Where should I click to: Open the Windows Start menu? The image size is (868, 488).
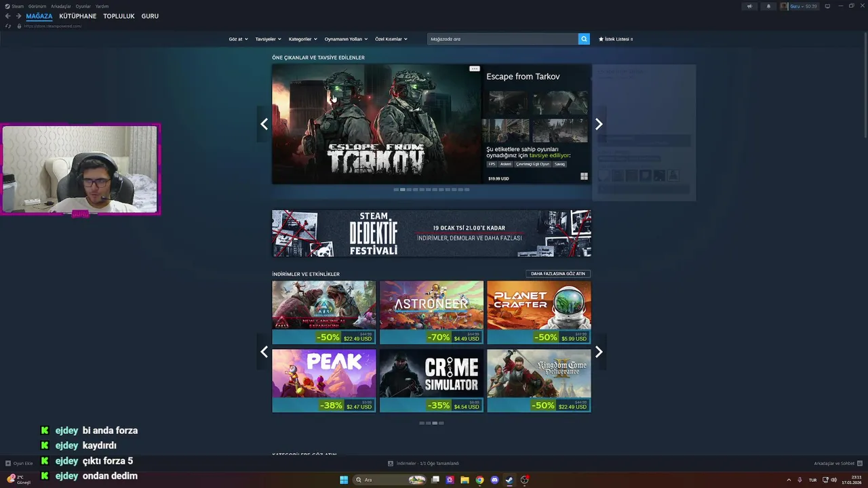tap(344, 480)
